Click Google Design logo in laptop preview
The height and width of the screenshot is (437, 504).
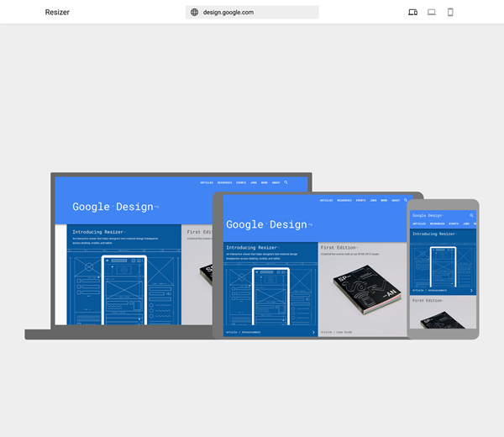click(115, 207)
